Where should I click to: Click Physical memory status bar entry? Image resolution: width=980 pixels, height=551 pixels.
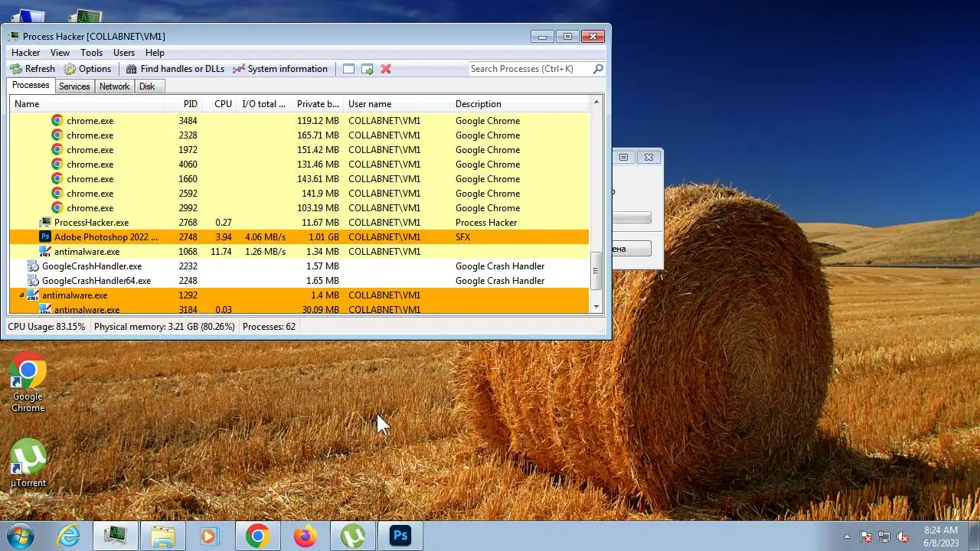point(164,327)
